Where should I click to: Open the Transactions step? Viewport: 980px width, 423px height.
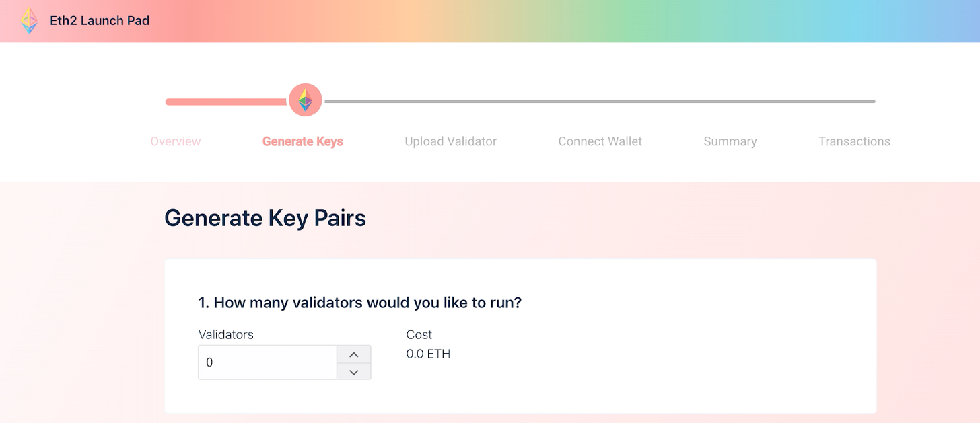click(854, 141)
